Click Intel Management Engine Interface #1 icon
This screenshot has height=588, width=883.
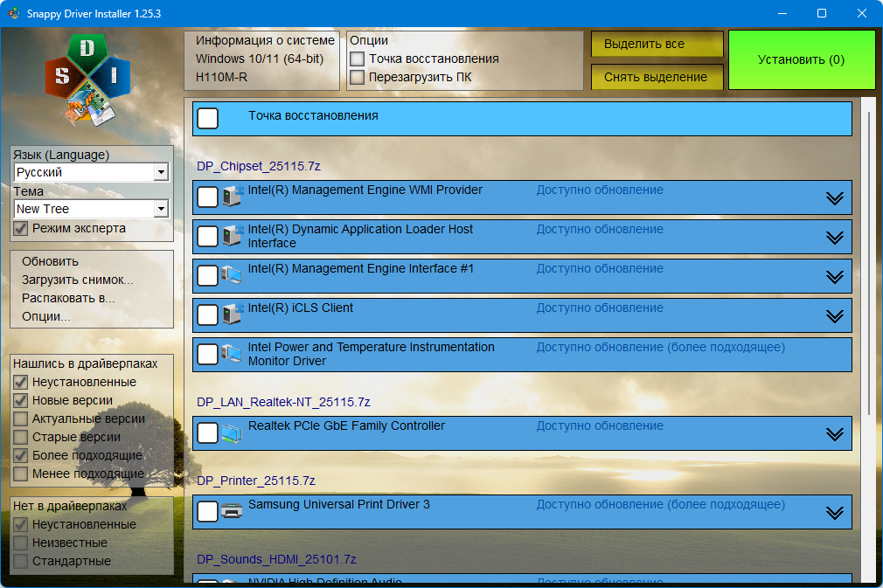(233, 275)
